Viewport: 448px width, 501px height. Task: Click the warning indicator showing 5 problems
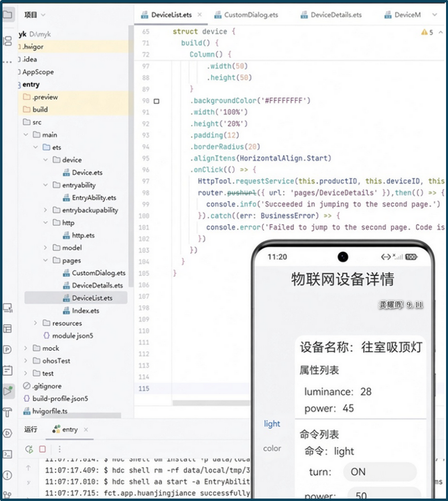[x=427, y=32]
